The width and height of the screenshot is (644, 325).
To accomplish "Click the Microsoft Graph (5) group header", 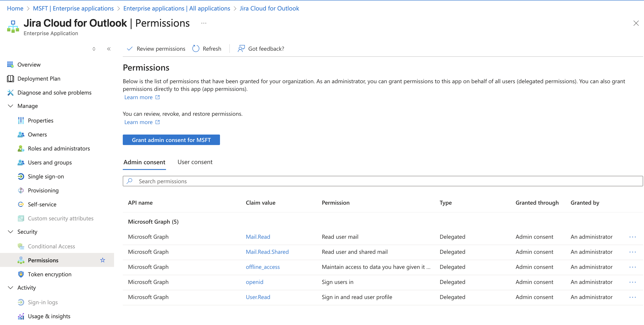I will (x=153, y=222).
